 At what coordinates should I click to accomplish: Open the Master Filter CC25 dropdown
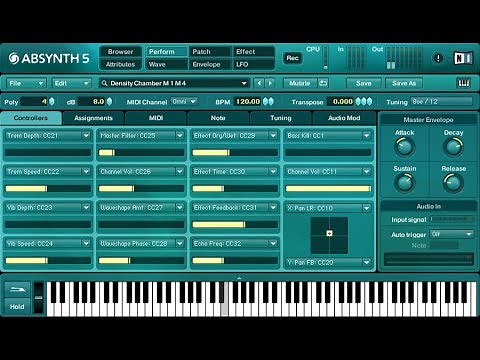(179, 136)
